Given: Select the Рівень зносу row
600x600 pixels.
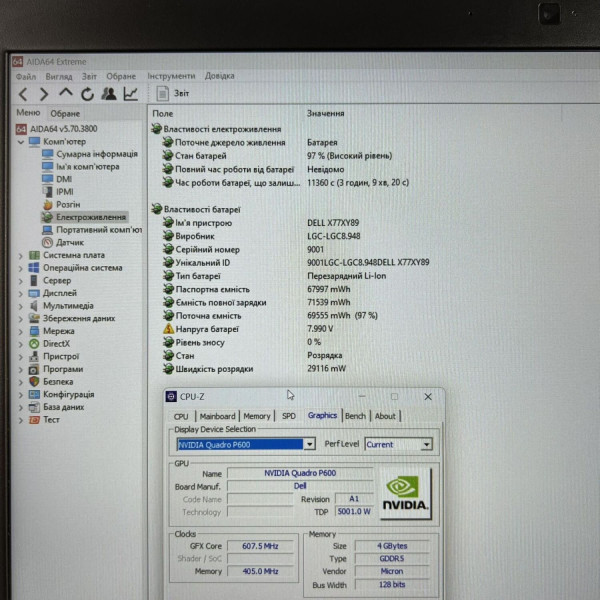Looking at the screenshot, I should (242, 342).
